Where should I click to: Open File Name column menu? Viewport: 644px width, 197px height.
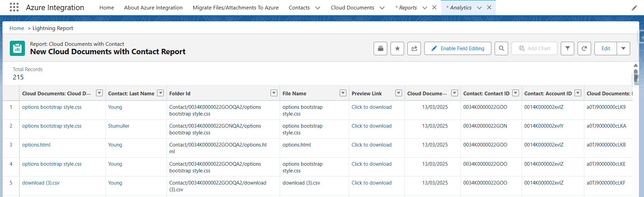(343, 93)
